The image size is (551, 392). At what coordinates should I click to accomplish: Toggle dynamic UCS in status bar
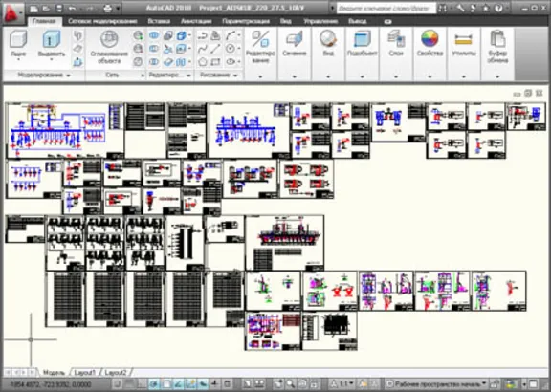(x=203, y=384)
